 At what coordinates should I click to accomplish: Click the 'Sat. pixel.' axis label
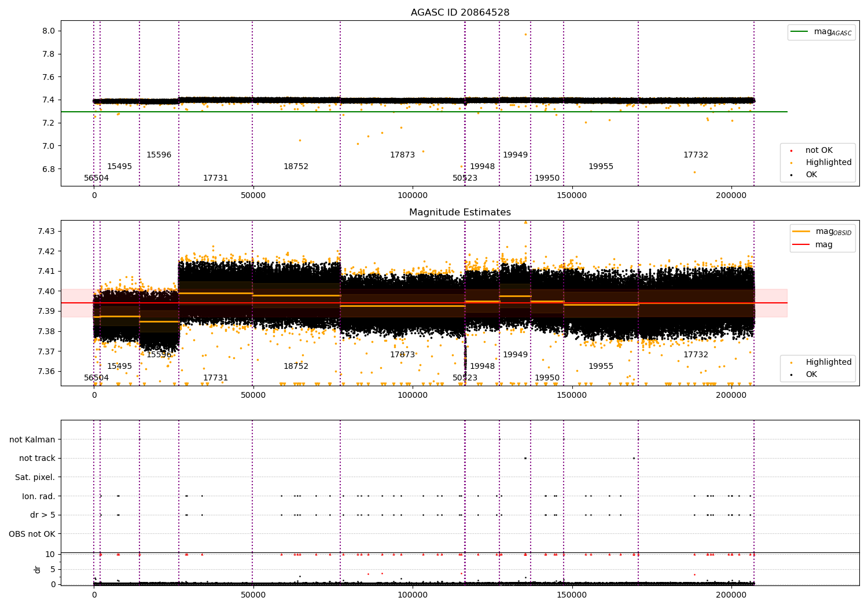pos(35,478)
